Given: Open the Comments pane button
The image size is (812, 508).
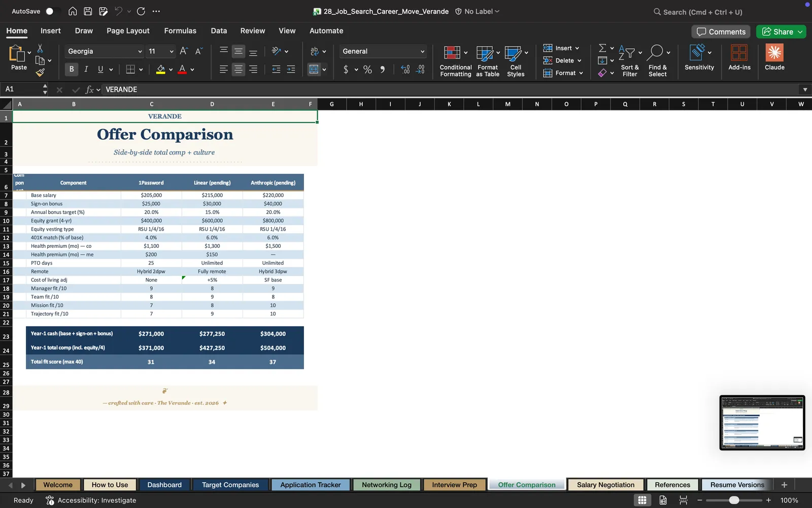Looking at the screenshot, I should (721, 31).
